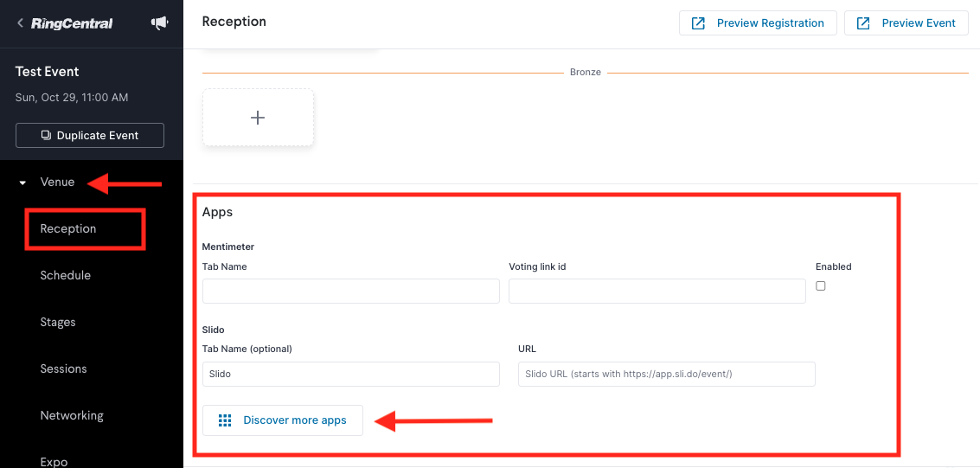Open the Networking section
Viewport: 980px width, 468px height.
point(72,415)
